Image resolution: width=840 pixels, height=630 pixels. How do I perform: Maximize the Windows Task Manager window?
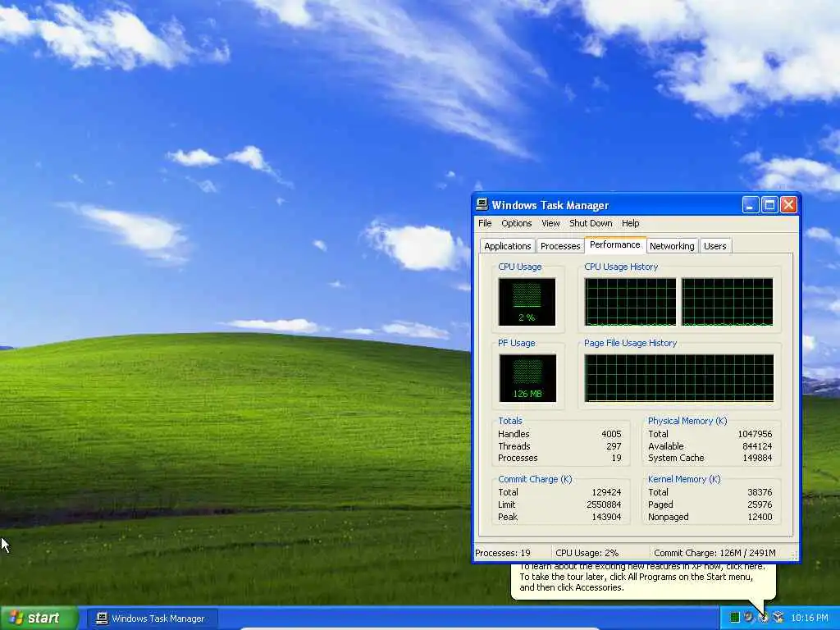tap(769, 204)
